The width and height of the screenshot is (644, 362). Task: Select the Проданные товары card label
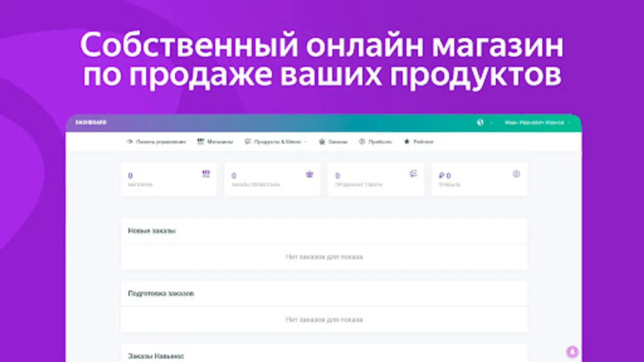(x=359, y=185)
